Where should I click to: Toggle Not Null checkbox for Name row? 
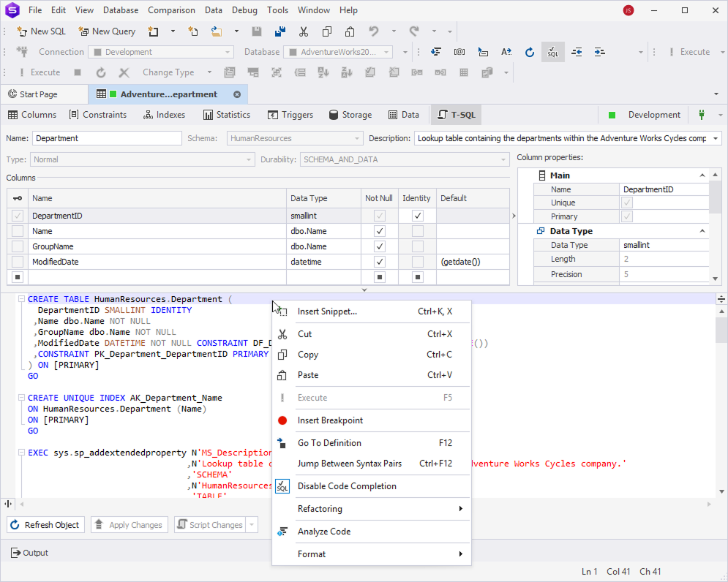[379, 230]
